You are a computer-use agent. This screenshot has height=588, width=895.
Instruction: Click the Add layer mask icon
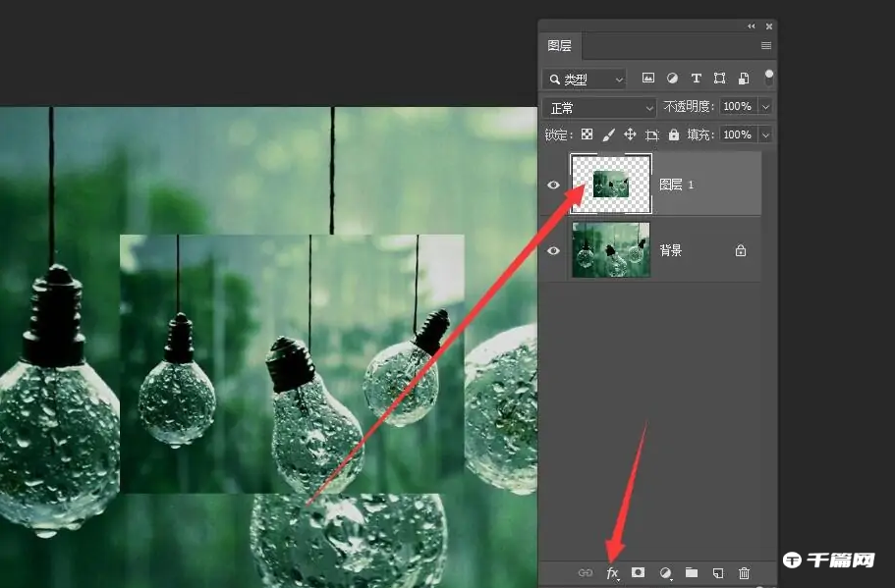[639, 573]
